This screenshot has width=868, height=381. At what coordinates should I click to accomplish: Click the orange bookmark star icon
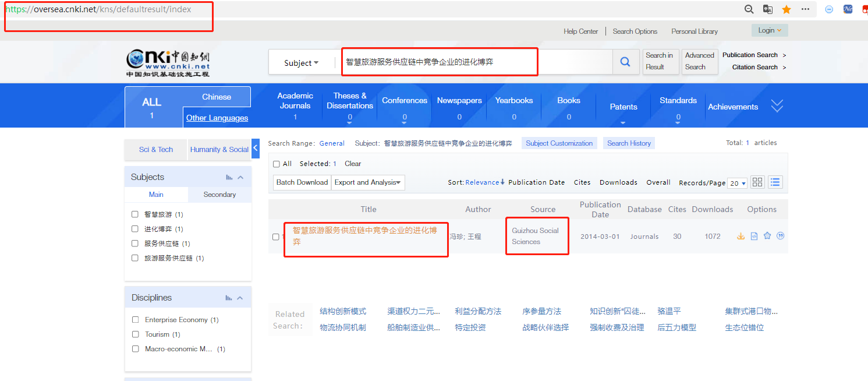coord(786,9)
